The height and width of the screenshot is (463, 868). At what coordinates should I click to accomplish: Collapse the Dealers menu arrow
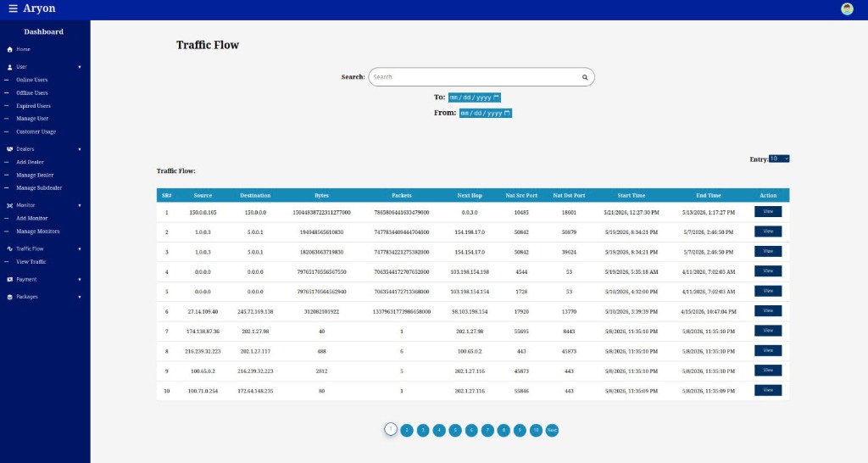[80, 149]
